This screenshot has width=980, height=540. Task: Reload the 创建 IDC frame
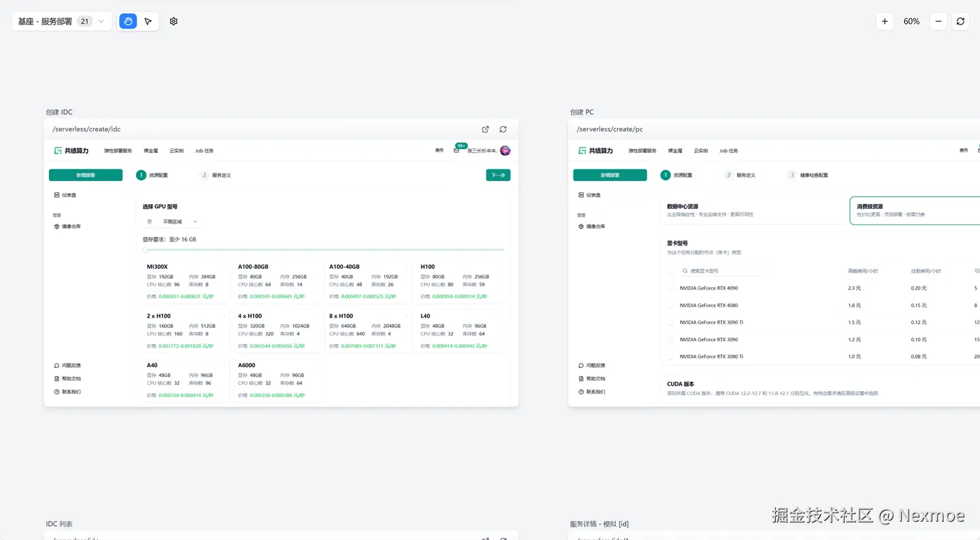[x=503, y=129]
